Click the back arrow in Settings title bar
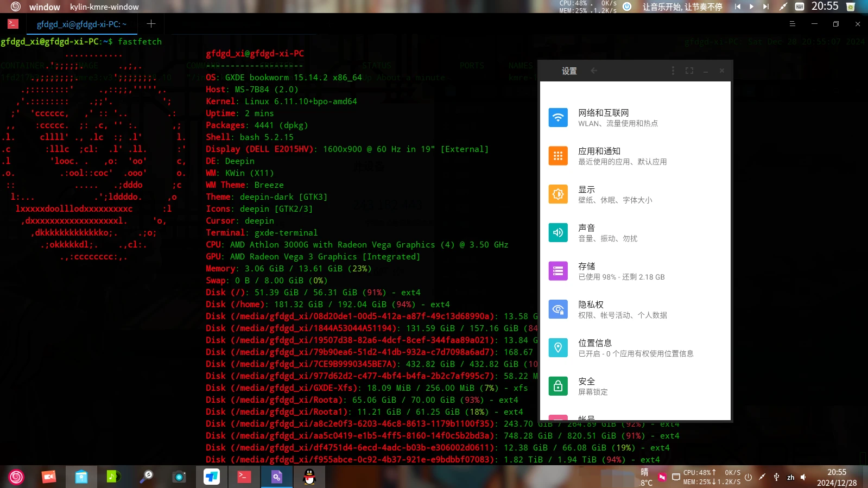868x488 pixels. coord(594,71)
